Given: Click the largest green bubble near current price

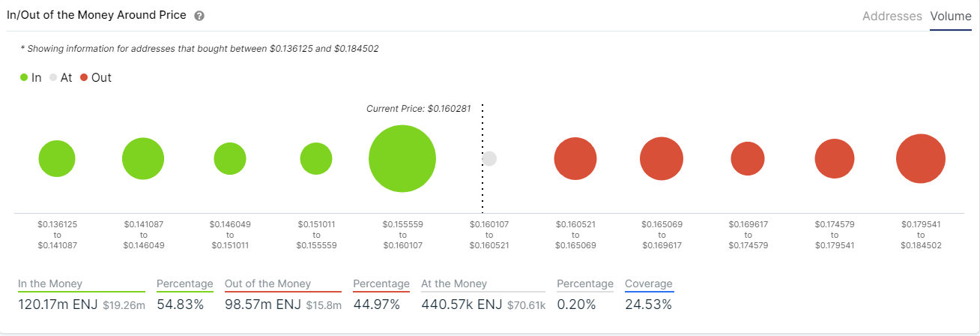Looking at the screenshot, I should tap(402, 159).
